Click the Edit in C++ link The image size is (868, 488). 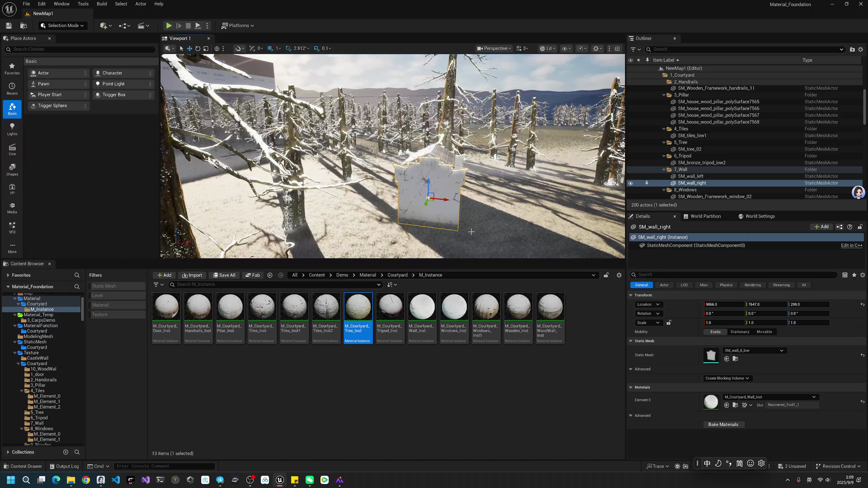[852, 245]
